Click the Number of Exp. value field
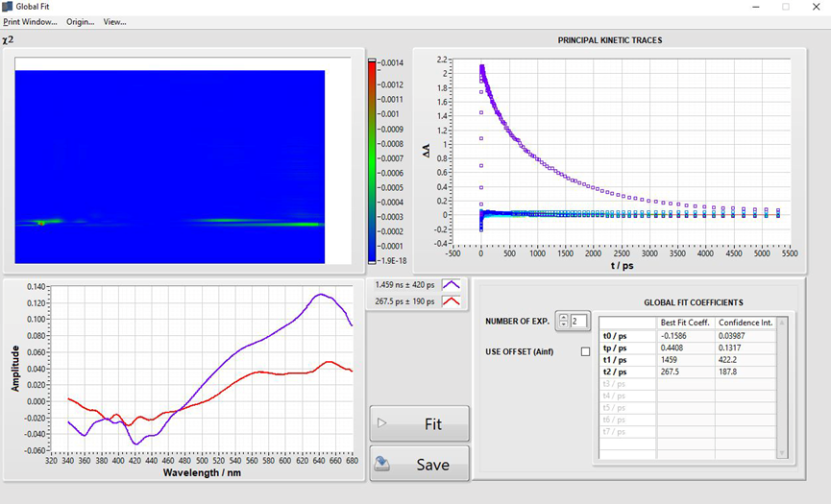 (x=578, y=321)
